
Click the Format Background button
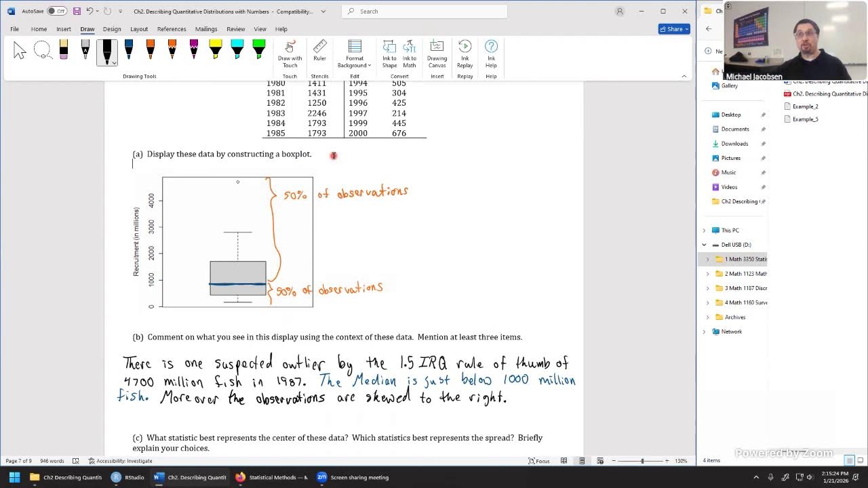pyautogui.click(x=355, y=54)
